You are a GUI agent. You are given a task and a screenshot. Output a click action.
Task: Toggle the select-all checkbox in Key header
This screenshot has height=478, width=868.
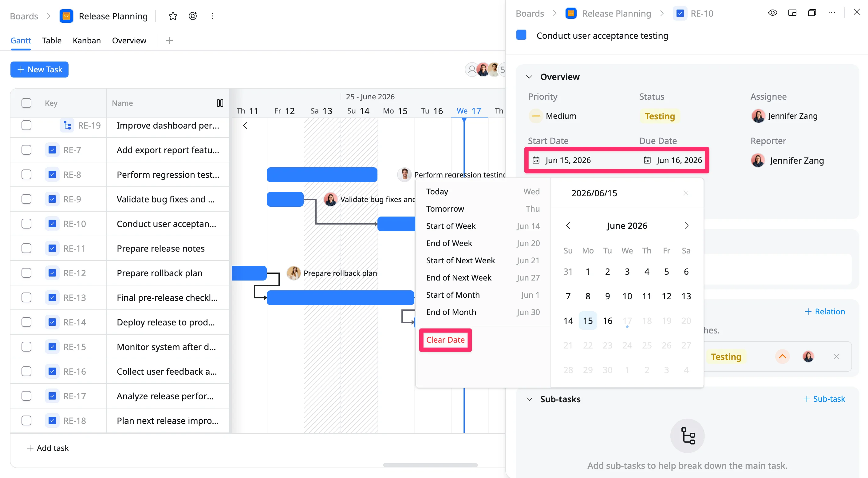pyautogui.click(x=26, y=103)
